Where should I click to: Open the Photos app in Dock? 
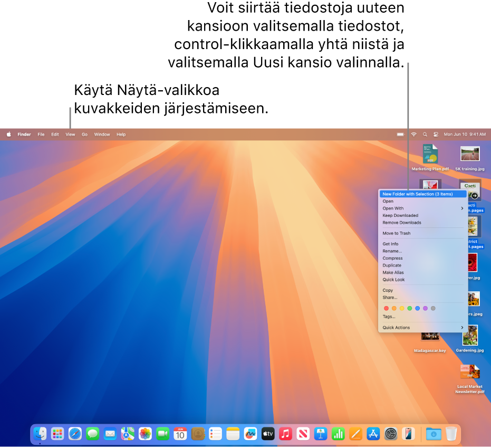[146, 434]
